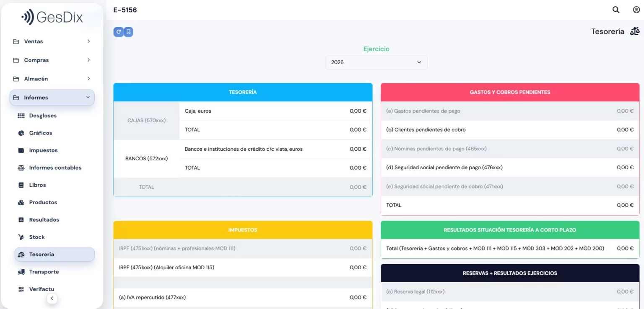Click 'IRPF (Alquiler oficina MOD 115)' row
The image size is (644, 309).
(x=243, y=268)
